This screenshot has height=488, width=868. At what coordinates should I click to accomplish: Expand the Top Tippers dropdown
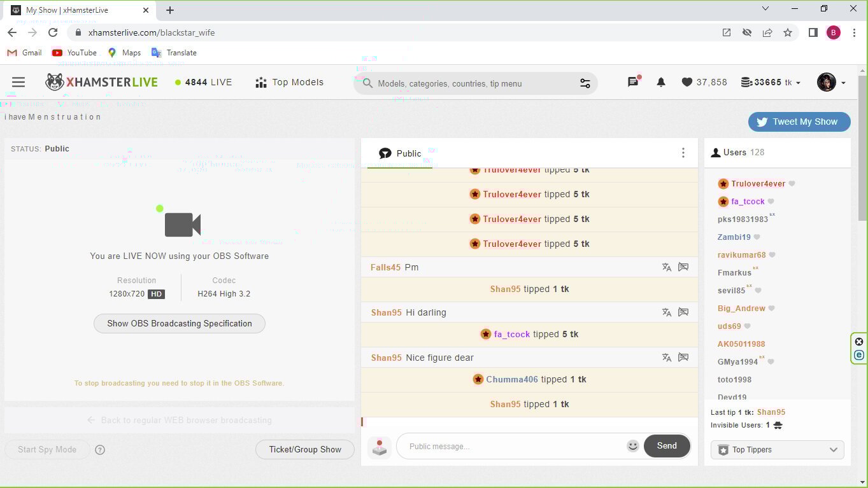click(x=777, y=450)
